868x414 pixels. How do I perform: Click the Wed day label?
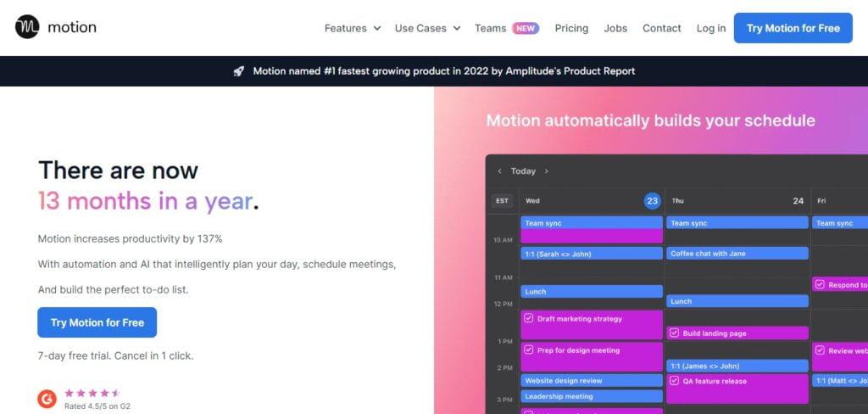(x=532, y=200)
